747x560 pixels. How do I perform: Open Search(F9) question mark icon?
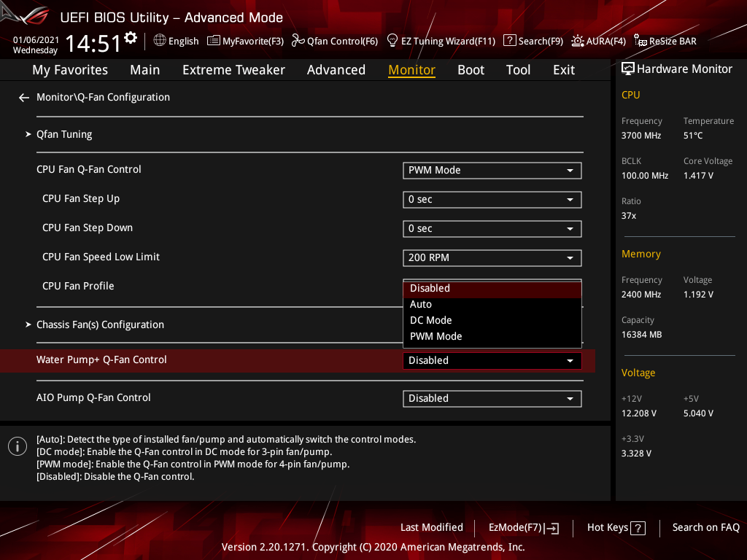click(509, 41)
